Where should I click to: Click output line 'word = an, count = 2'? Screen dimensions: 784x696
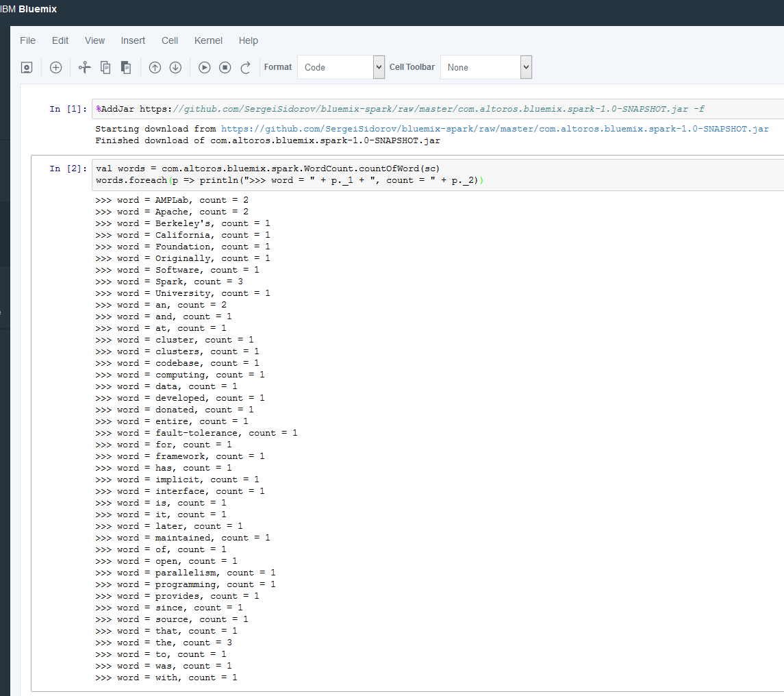click(161, 305)
